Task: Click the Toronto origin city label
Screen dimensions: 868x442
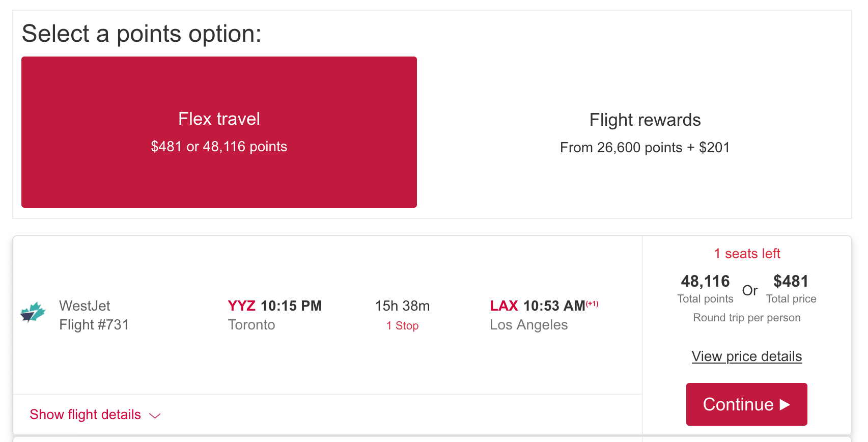Action: [251, 325]
